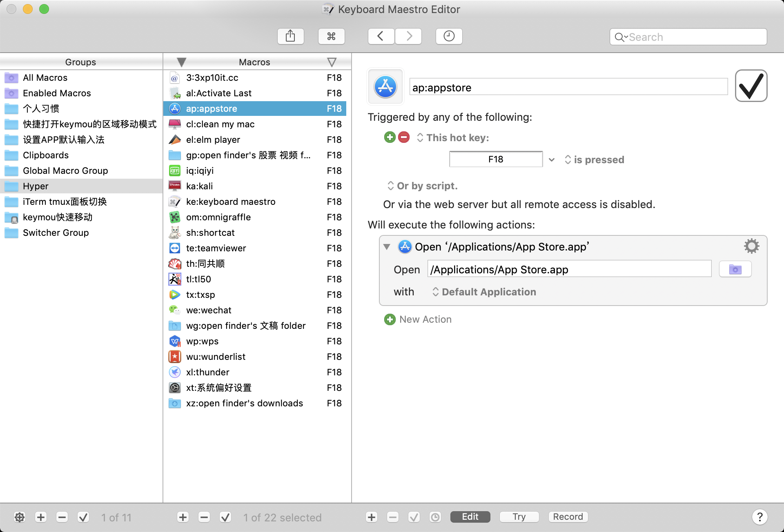784x532 pixels.
Task: Click the red remove trigger icon
Action: coord(403,137)
